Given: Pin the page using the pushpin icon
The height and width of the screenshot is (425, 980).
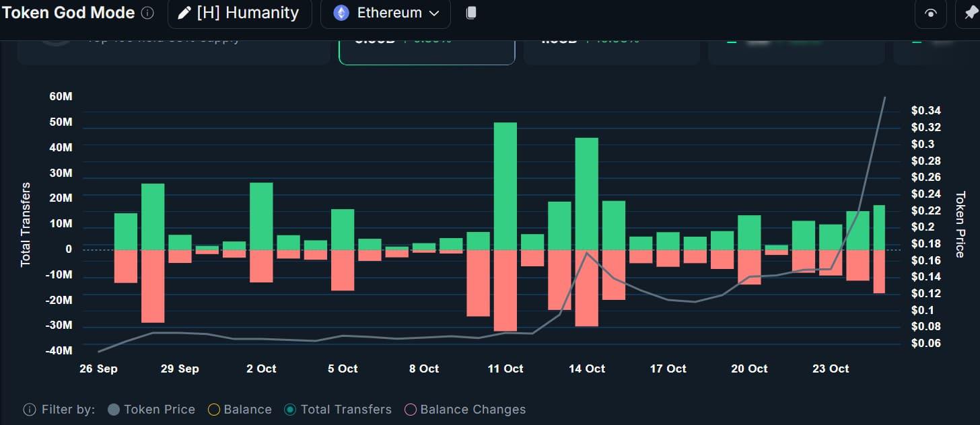Looking at the screenshot, I should 970,13.
